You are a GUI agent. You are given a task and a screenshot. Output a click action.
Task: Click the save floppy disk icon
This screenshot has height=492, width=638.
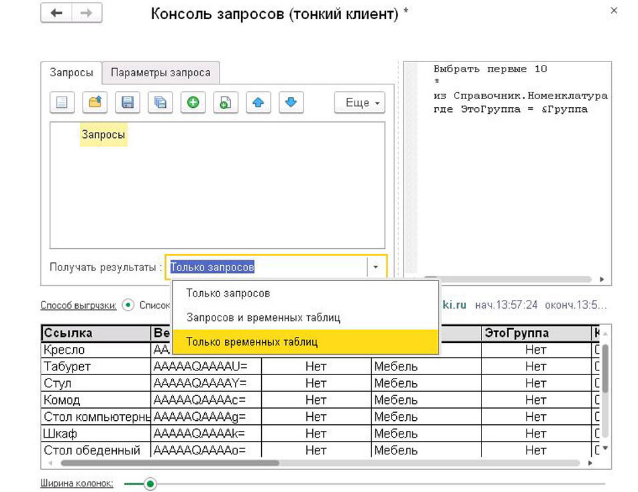(x=127, y=102)
